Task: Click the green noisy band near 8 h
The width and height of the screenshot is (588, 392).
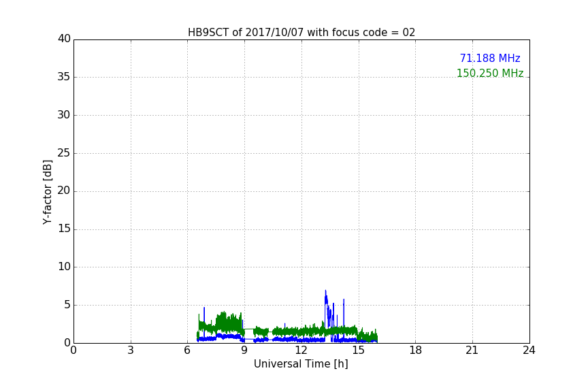Action: point(229,322)
